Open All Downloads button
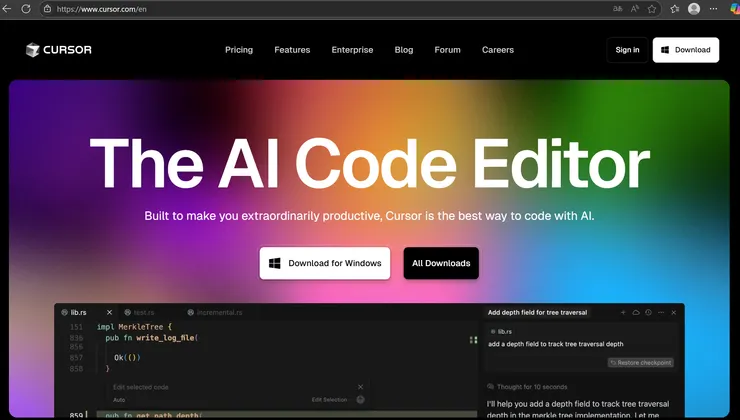This screenshot has height=420, width=740. click(441, 263)
